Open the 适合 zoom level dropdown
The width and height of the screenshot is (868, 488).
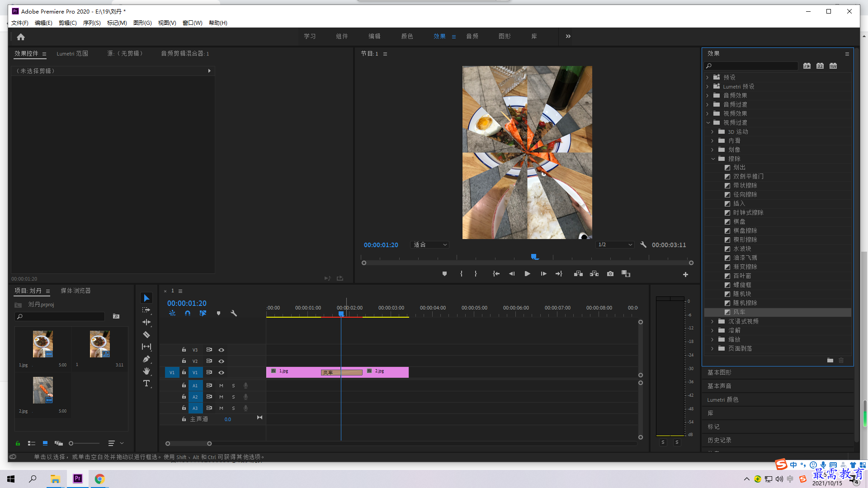tap(429, 244)
